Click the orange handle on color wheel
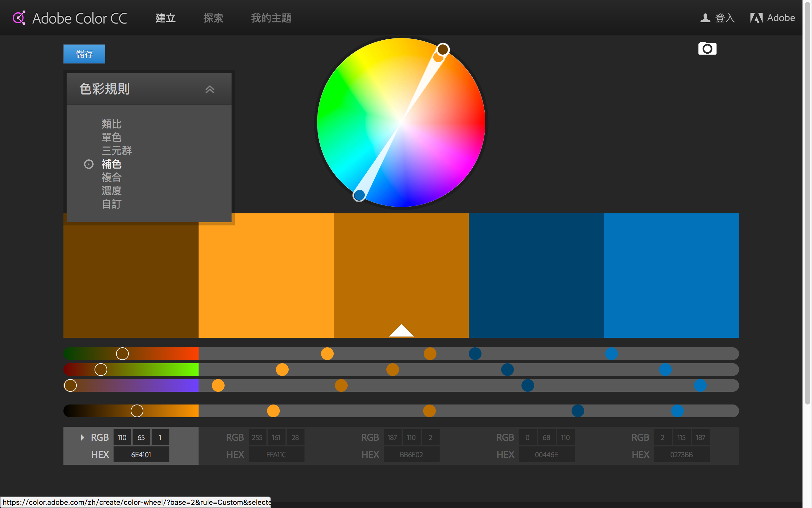 click(x=438, y=58)
